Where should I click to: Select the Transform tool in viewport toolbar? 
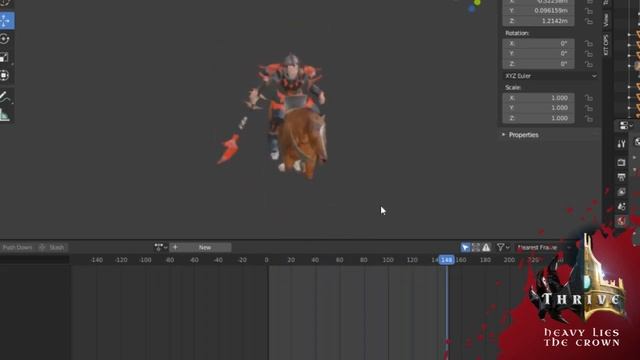pos(5,76)
